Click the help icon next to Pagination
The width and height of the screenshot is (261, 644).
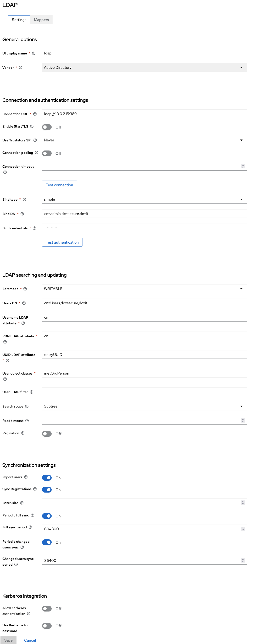click(23, 433)
